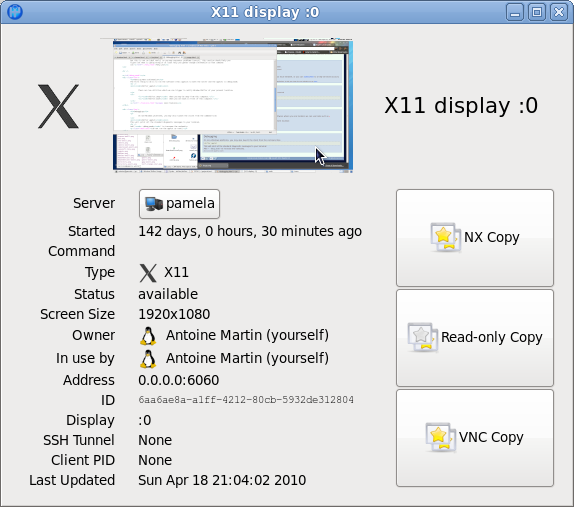The width and height of the screenshot is (574, 507).
Task: Click the small X icon beside Type X11
Action: (x=148, y=273)
